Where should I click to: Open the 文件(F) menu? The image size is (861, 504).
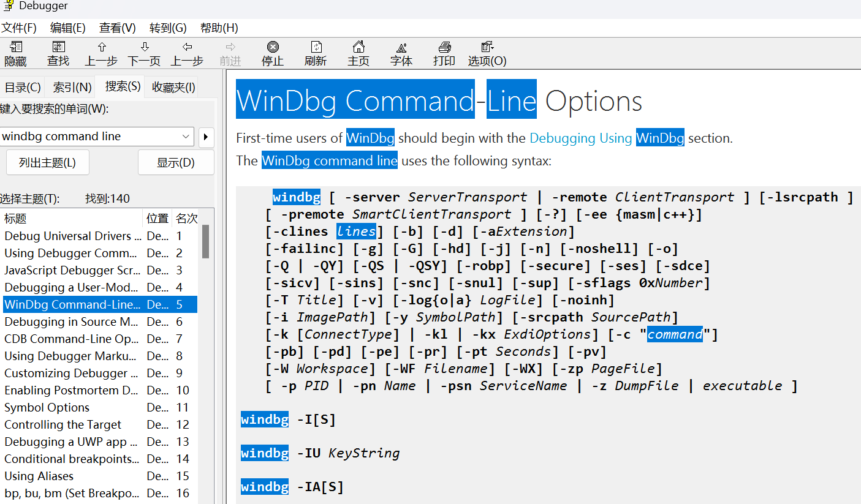pyautogui.click(x=19, y=28)
